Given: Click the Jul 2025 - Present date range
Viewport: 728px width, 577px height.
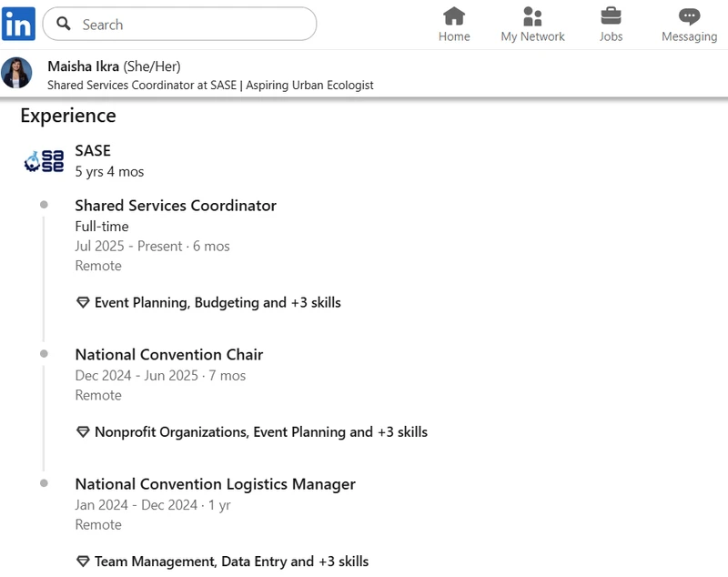Looking at the screenshot, I should [128, 246].
